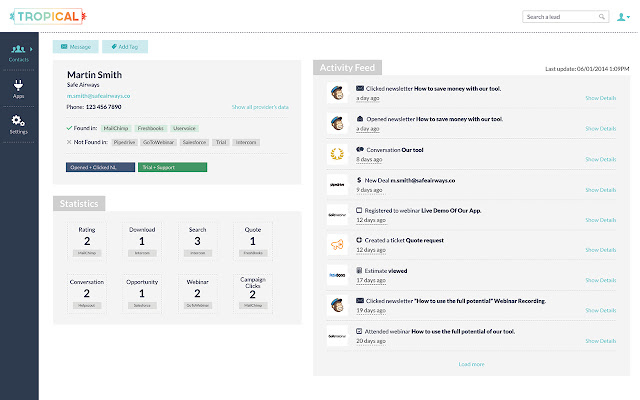Select the Pipedrive not-found tag
This screenshot has width=640, height=400.
tap(124, 142)
